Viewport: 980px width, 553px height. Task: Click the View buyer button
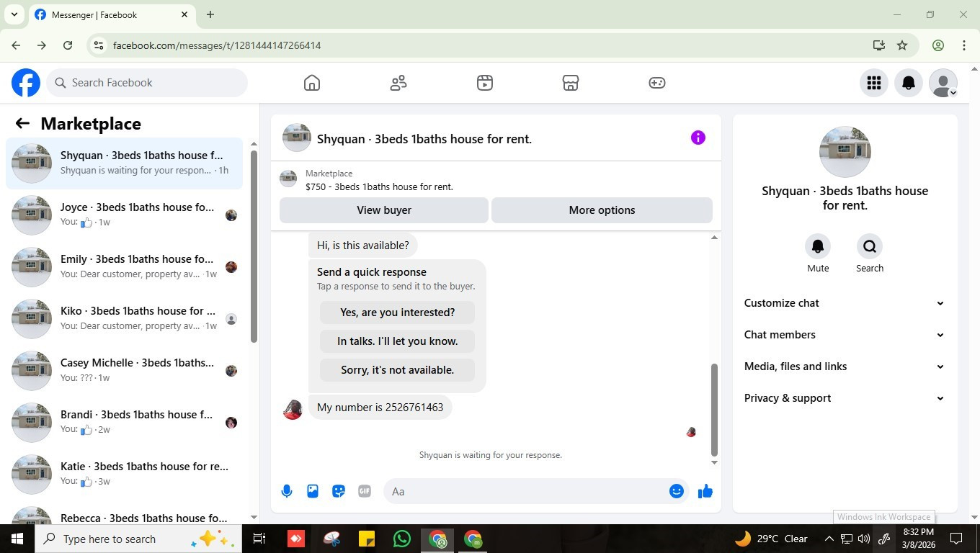coord(384,210)
